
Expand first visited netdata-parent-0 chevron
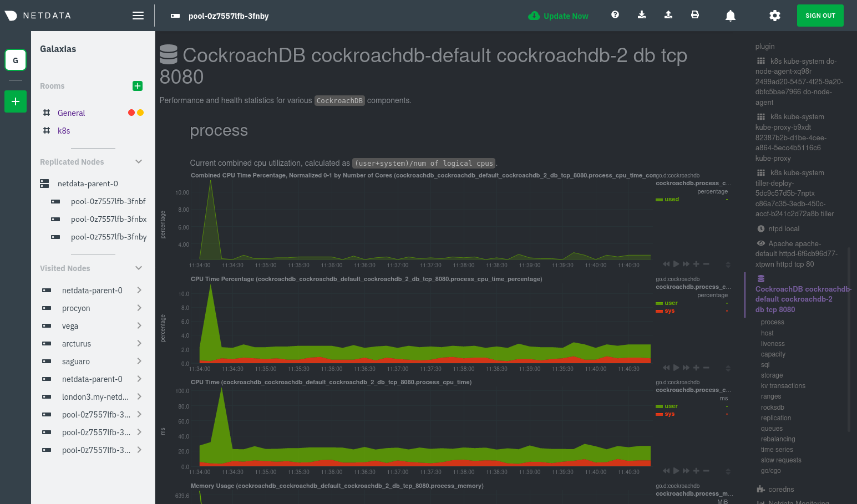139,290
